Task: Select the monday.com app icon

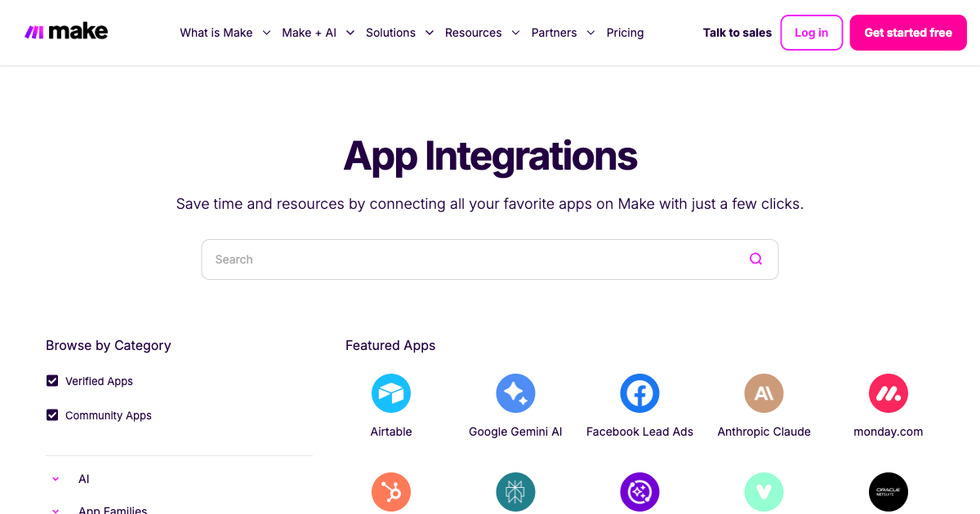Action: click(888, 392)
